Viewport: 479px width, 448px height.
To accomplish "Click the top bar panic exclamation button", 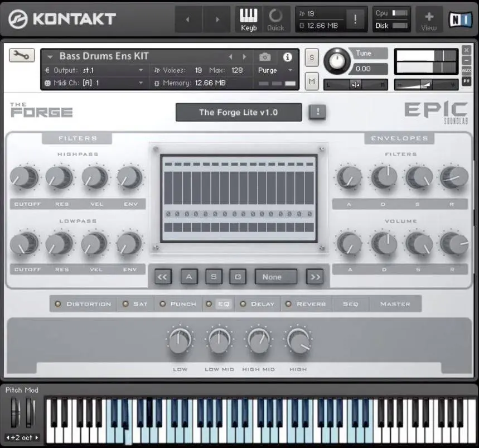I will click(x=355, y=20).
